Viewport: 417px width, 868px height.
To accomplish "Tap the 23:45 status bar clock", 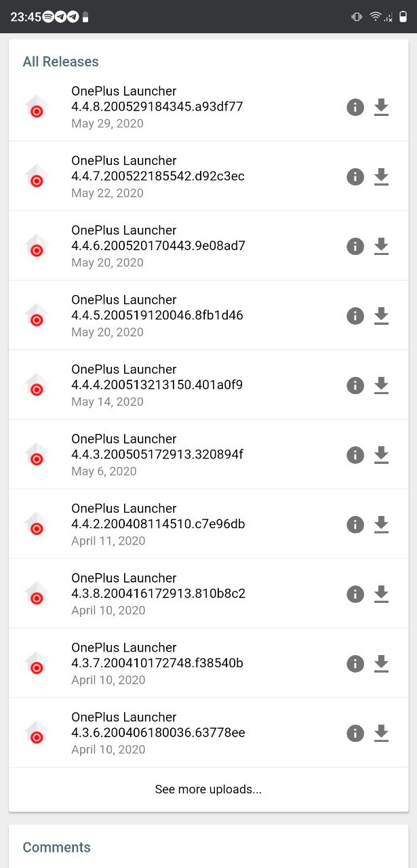I will (x=26, y=17).
